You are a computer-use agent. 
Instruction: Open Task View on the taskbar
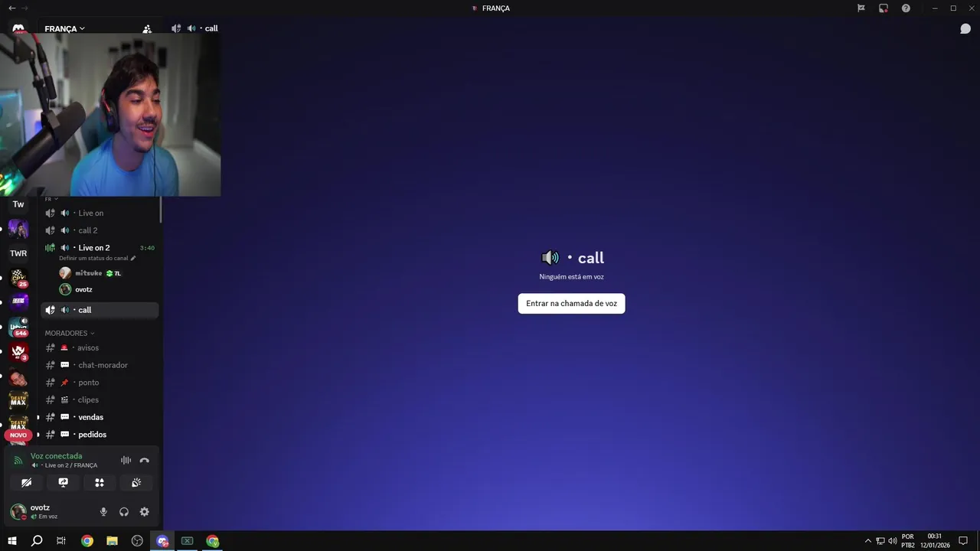point(61,541)
